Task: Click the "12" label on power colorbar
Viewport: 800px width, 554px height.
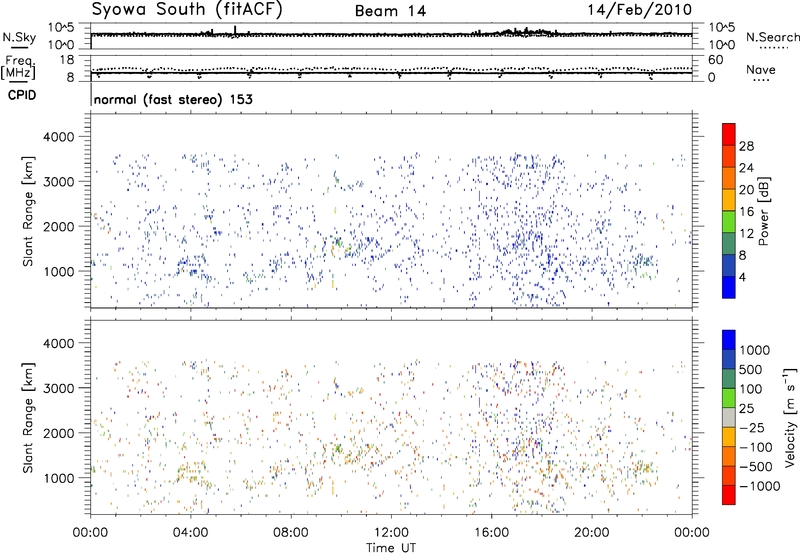Action: click(x=746, y=234)
